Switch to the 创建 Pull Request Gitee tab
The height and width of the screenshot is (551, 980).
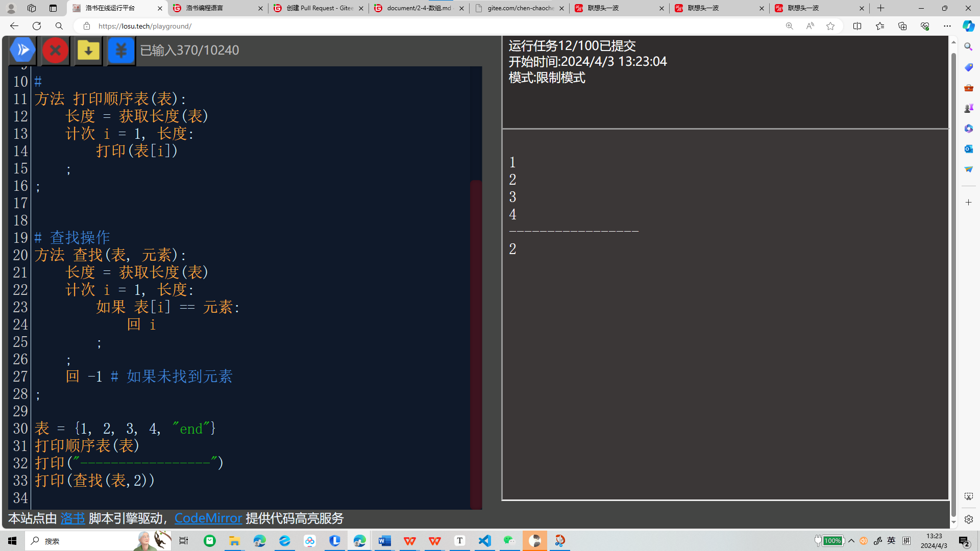tap(317, 8)
